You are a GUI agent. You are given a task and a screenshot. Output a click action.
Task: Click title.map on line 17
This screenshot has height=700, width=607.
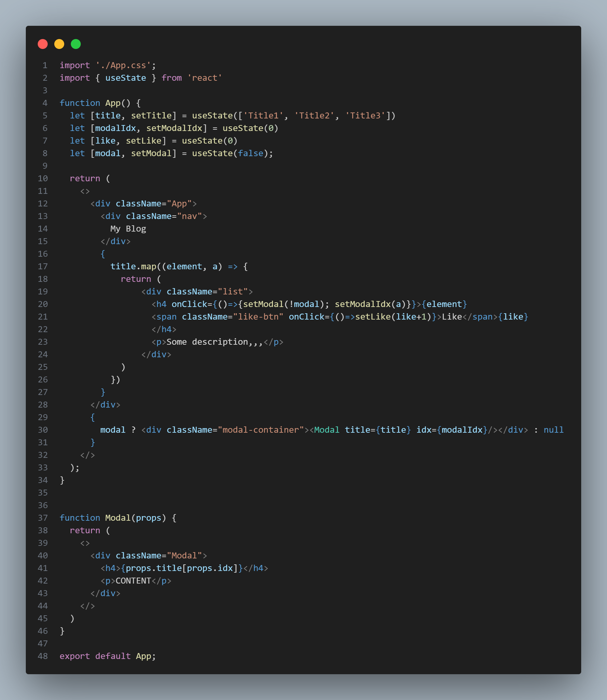coord(133,266)
